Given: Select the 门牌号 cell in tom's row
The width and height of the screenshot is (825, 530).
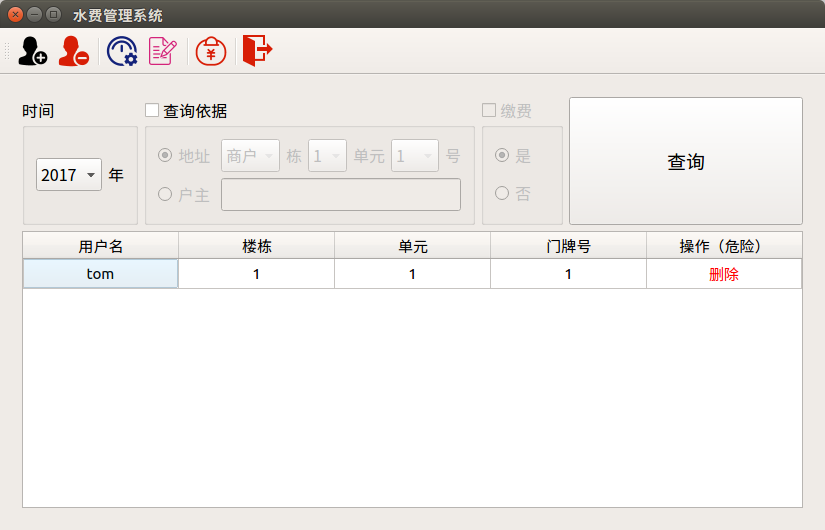Looking at the screenshot, I should (x=568, y=274).
